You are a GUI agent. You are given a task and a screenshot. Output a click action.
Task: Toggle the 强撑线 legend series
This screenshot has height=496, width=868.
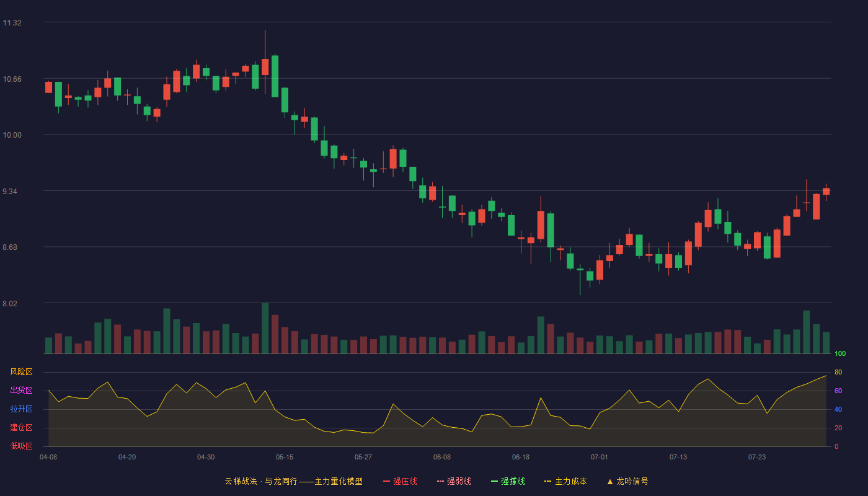click(x=508, y=481)
